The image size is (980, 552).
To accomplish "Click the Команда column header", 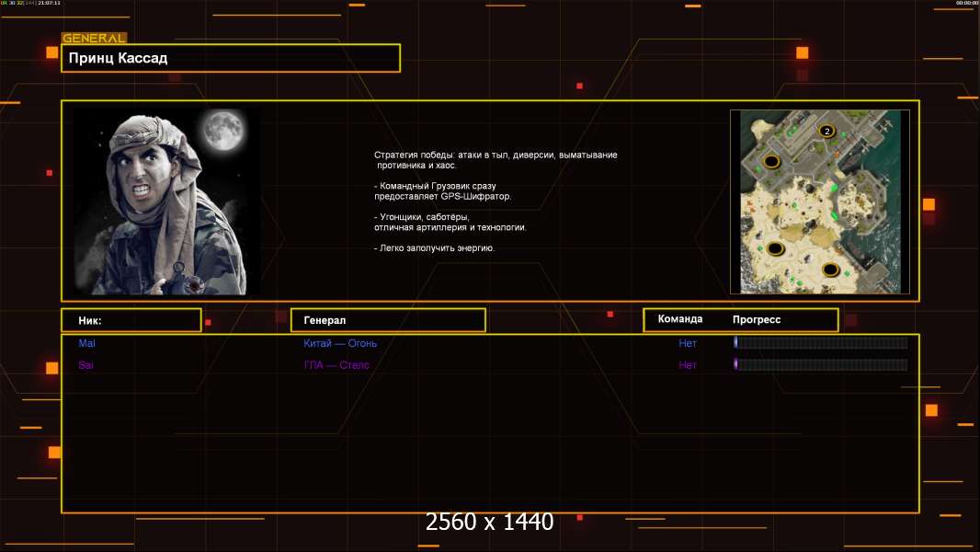I will tap(680, 319).
